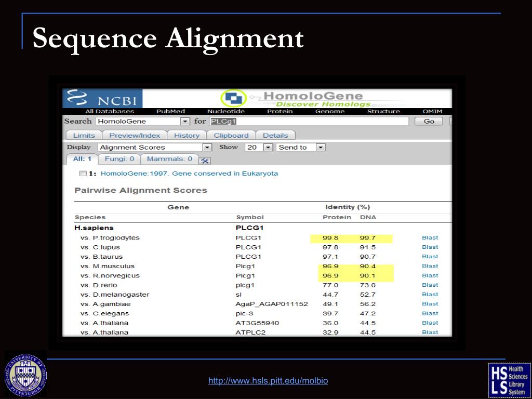
Task: Click the AgaP_AGAP011152 gene symbol
Action: click(x=272, y=304)
